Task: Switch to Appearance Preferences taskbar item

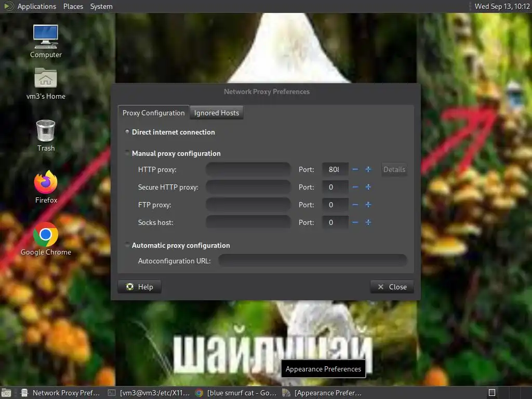Action: pos(322,393)
